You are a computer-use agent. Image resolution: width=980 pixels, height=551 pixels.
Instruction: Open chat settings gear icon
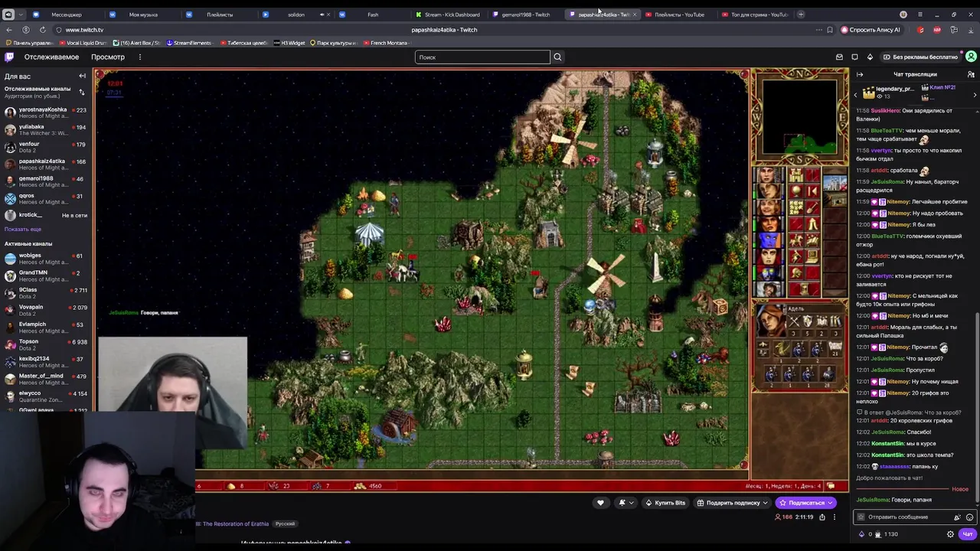[950, 534]
